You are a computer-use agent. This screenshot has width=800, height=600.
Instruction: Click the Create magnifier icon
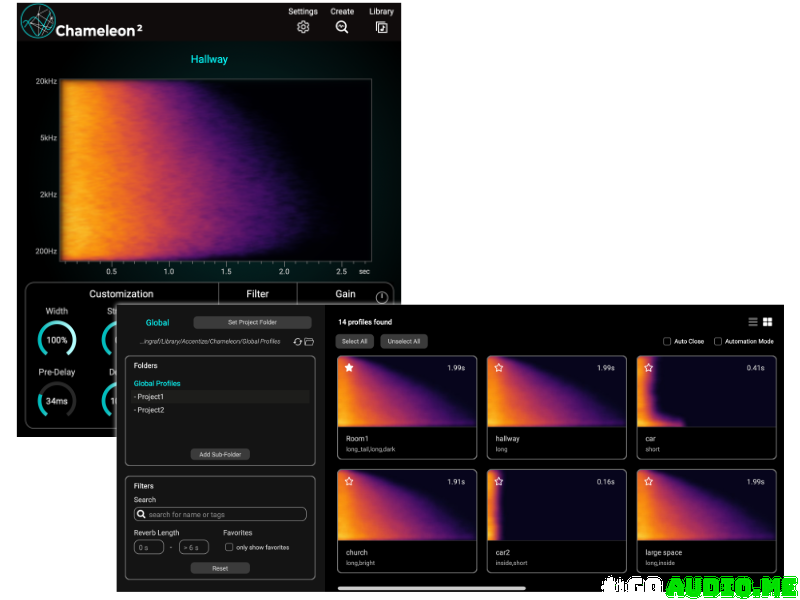(x=342, y=28)
